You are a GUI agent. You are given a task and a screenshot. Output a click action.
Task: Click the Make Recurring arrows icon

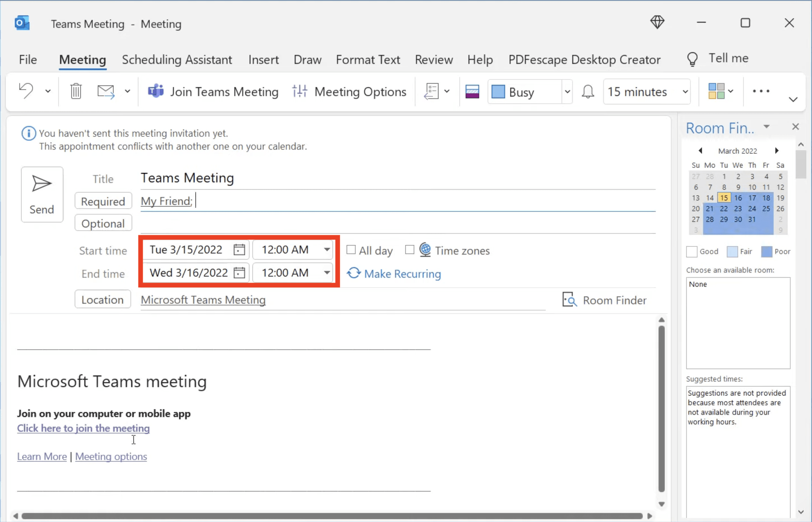(354, 273)
